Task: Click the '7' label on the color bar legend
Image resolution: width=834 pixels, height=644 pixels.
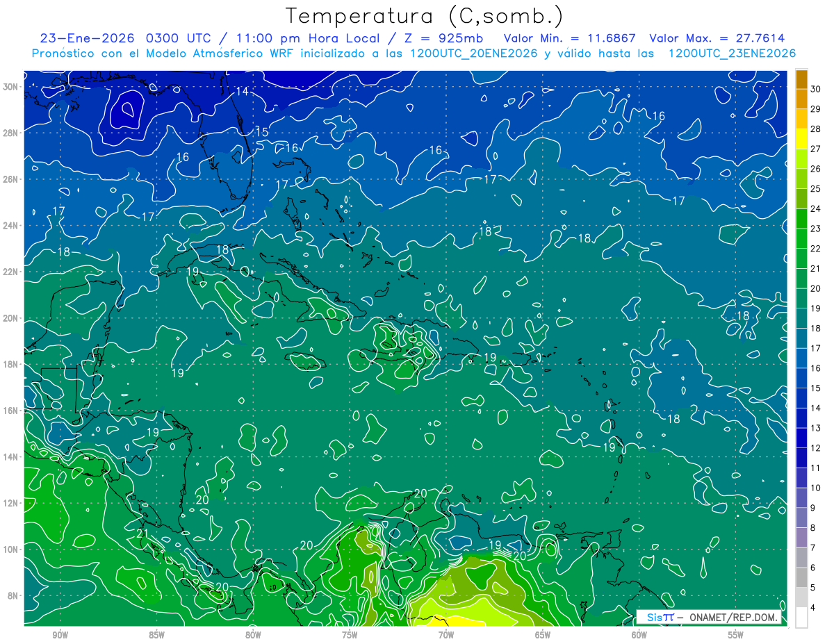Action: 814,547
